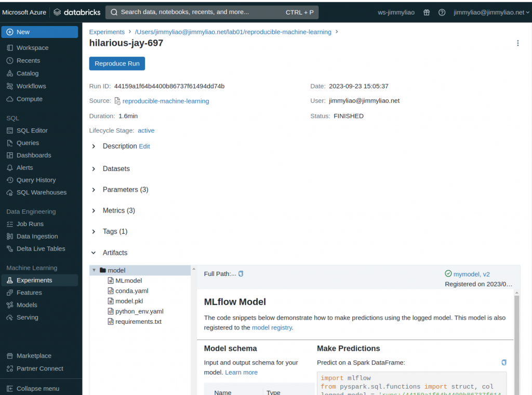Open the run's three-dot options menu

click(518, 43)
